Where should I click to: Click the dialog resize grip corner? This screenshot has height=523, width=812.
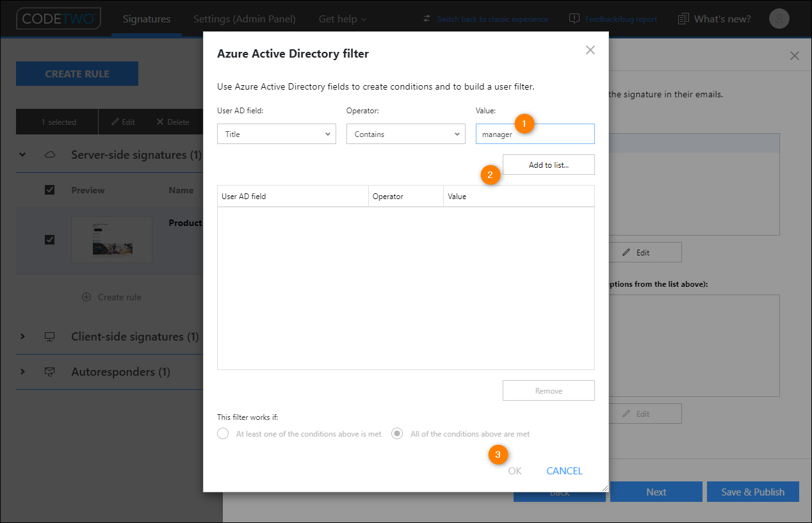click(605, 488)
